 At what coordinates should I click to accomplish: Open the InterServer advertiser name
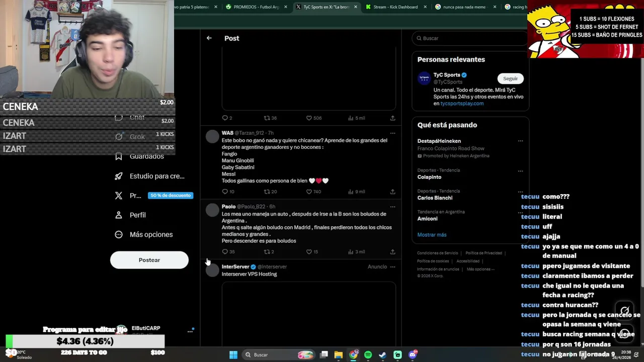click(235, 267)
